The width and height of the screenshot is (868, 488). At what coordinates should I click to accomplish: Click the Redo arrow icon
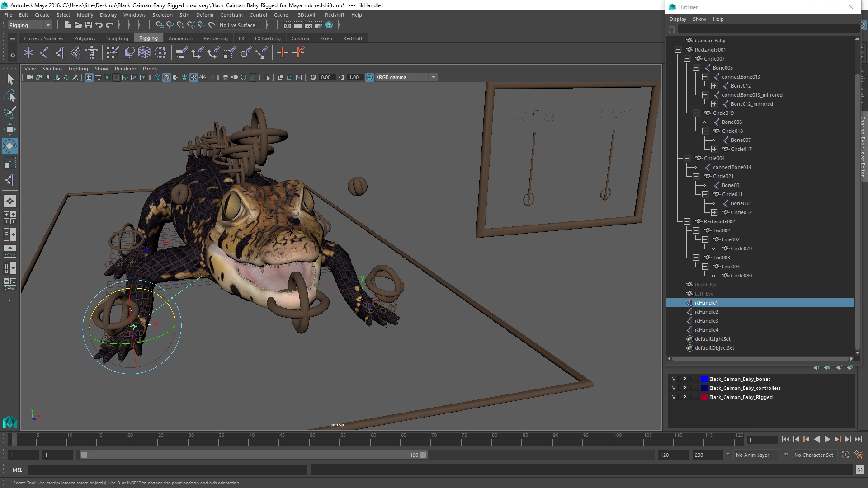click(109, 25)
